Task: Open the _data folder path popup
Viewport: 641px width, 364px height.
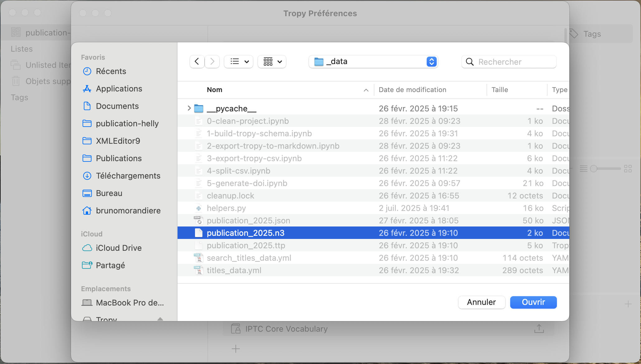Action: tap(373, 62)
